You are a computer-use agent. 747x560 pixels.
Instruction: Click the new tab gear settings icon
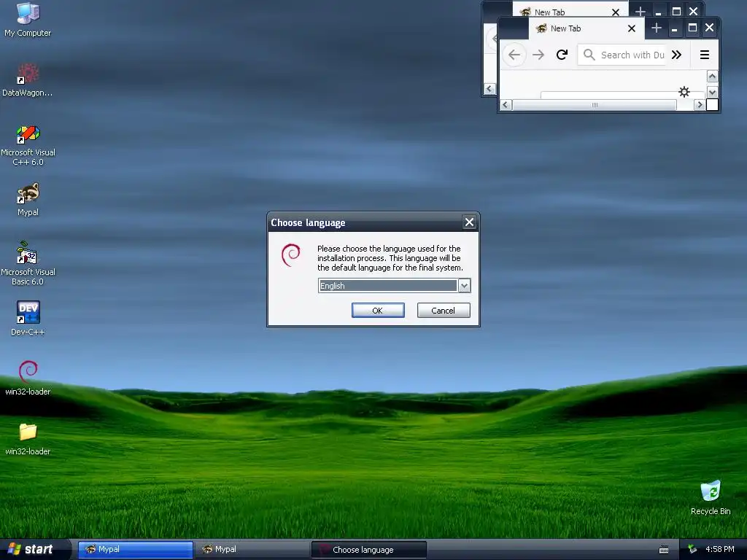click(684, 92)
